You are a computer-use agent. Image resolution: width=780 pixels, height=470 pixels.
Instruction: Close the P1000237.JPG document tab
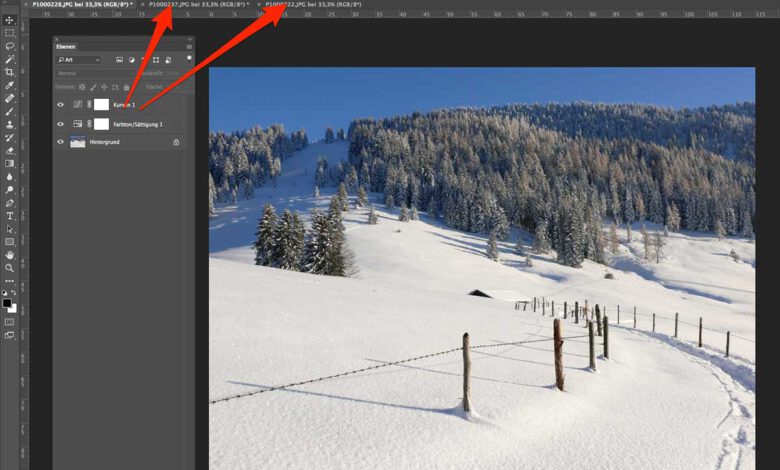pos(143,4)
